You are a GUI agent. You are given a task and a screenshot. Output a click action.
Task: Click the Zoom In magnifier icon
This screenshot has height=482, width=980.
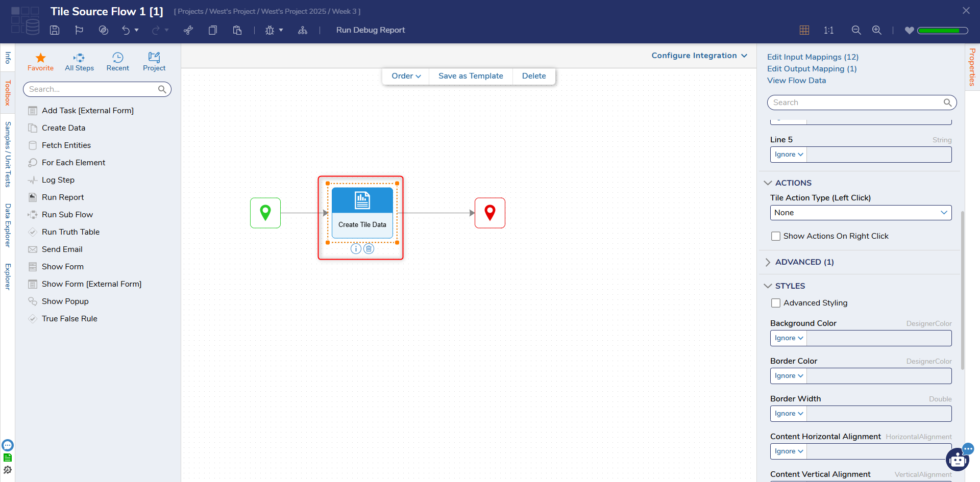[877, 30]
